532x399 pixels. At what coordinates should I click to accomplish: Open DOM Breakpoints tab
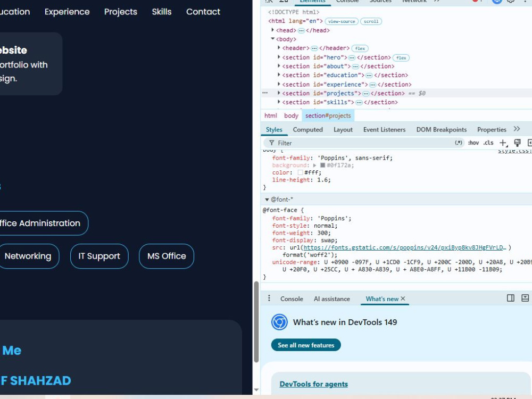(442, 130)
